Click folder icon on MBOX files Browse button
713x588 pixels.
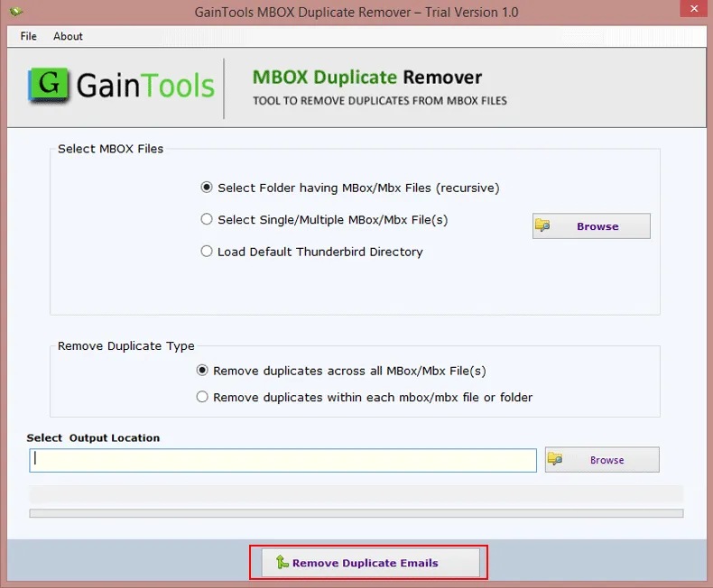[542, 225]
